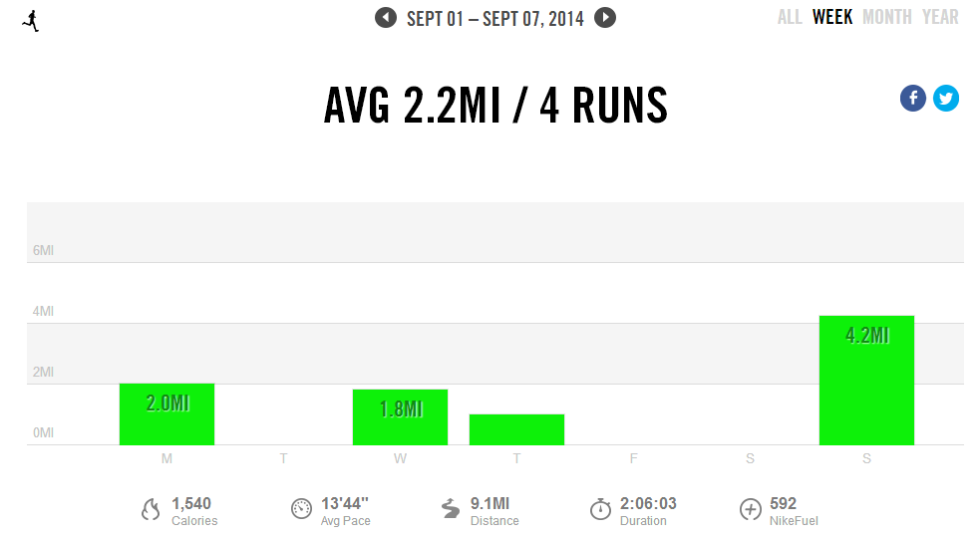Go to the previous week arrow
The height and width of the screenshot is (539, 980).
pyautogui.click(x=386, y=18)
